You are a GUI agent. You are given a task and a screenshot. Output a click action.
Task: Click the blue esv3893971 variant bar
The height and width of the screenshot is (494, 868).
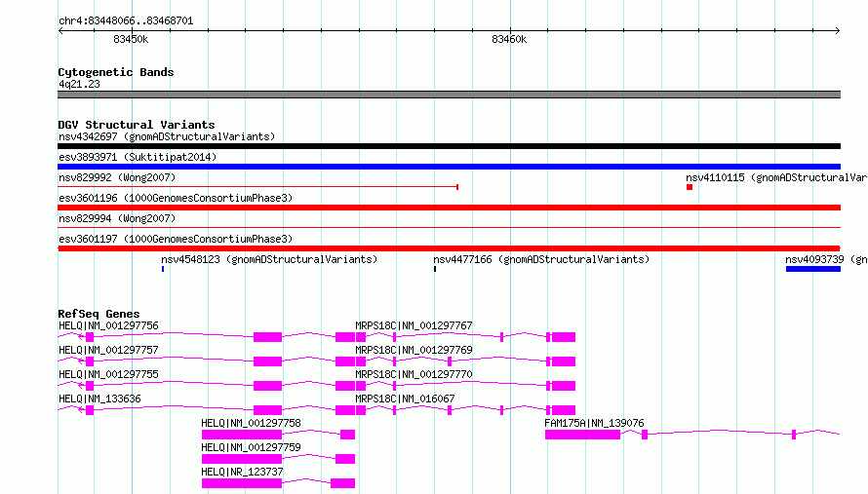pyautogui.click(x=449, y=167)
